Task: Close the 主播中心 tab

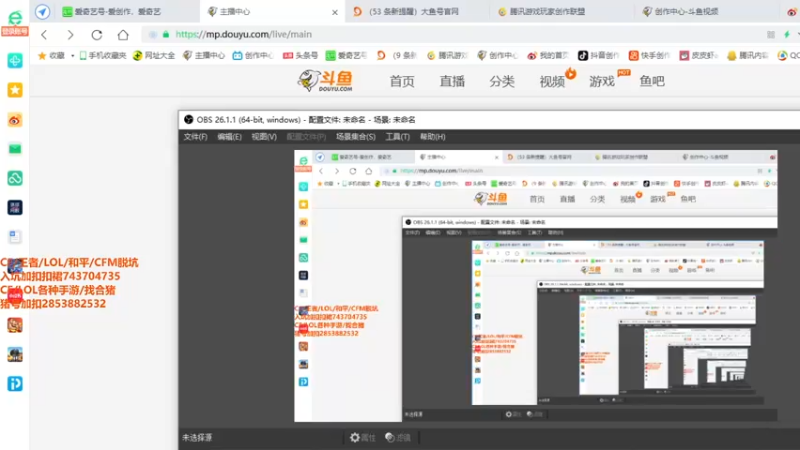Action: tap(335, 12)
